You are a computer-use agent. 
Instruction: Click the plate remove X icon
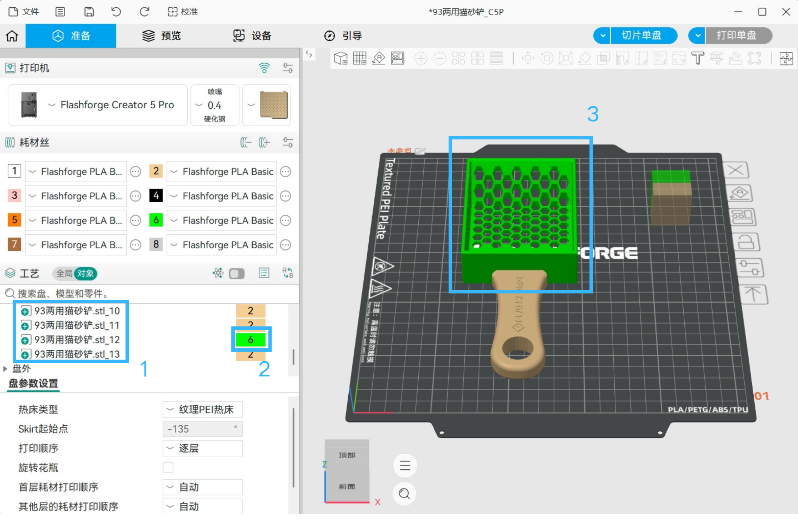click(x=736, y=171)
